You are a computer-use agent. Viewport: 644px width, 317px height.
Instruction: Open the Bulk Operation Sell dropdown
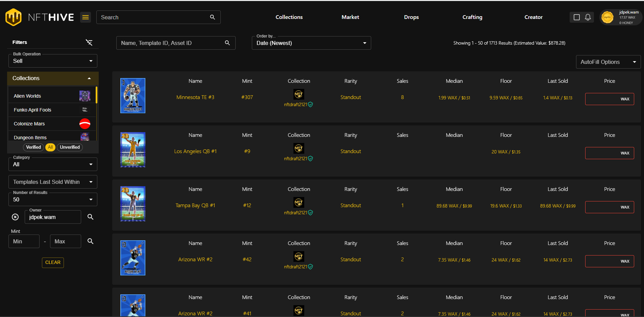[53, 61]
